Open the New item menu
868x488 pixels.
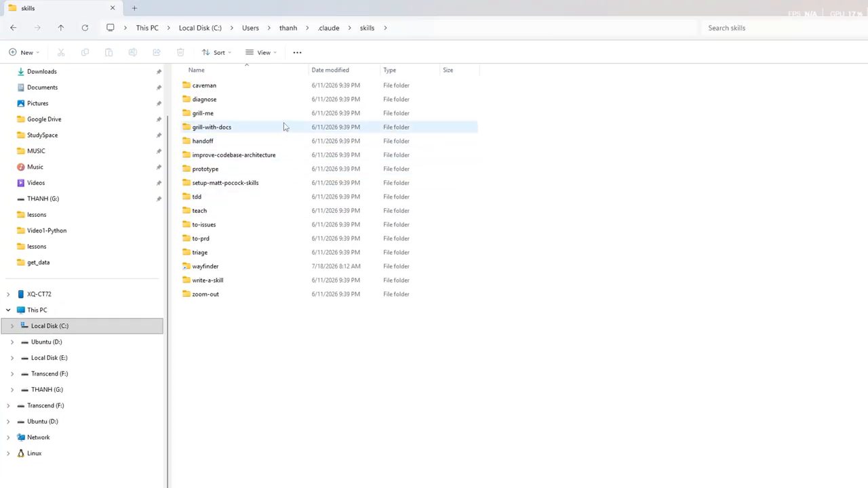point(24,52)
